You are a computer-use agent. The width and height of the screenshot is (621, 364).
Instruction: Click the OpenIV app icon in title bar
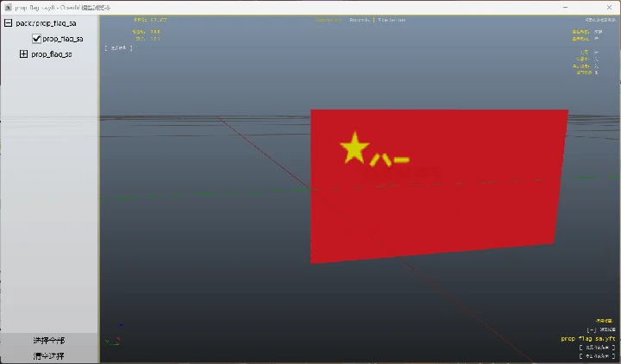8,8
